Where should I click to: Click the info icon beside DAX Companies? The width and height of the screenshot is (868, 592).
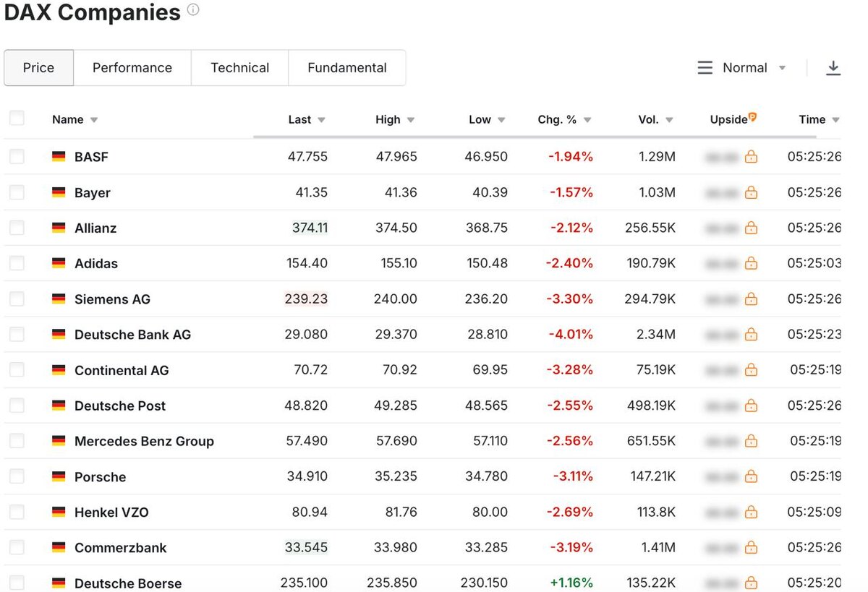click(x=193, y=11)
